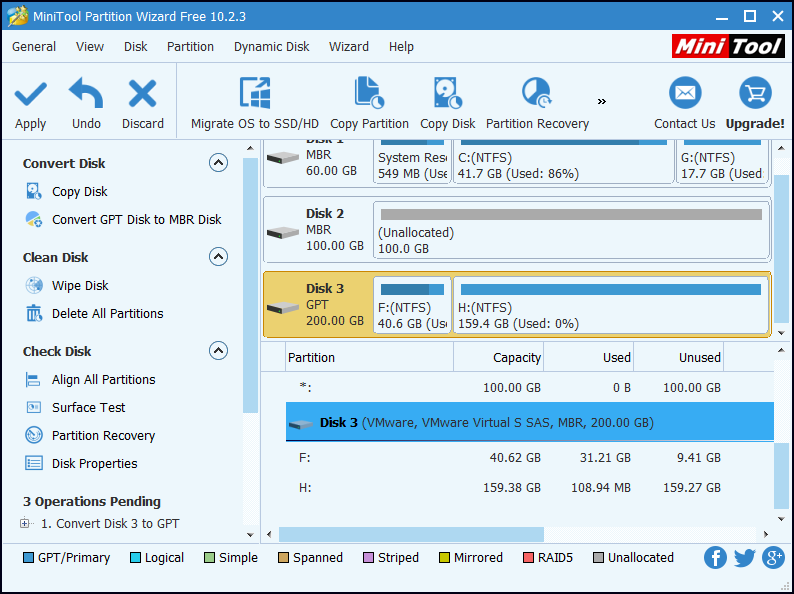Click the Apply checkmark icon
The image size is (794, 594).
30,94
